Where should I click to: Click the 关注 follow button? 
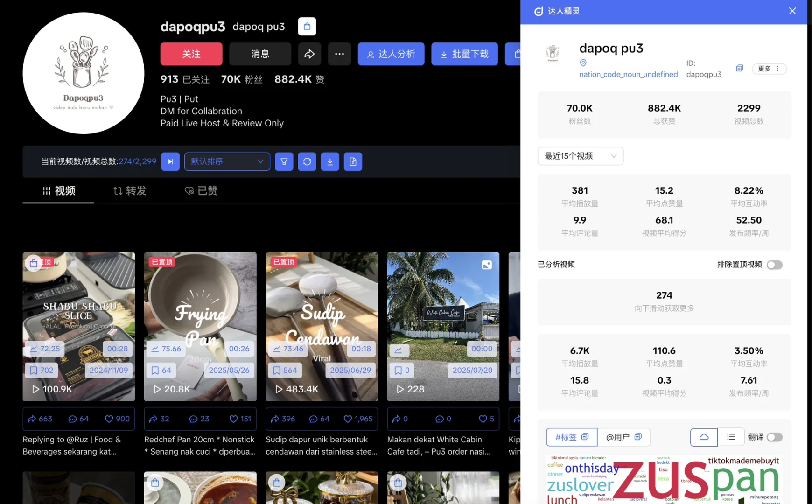191,54
